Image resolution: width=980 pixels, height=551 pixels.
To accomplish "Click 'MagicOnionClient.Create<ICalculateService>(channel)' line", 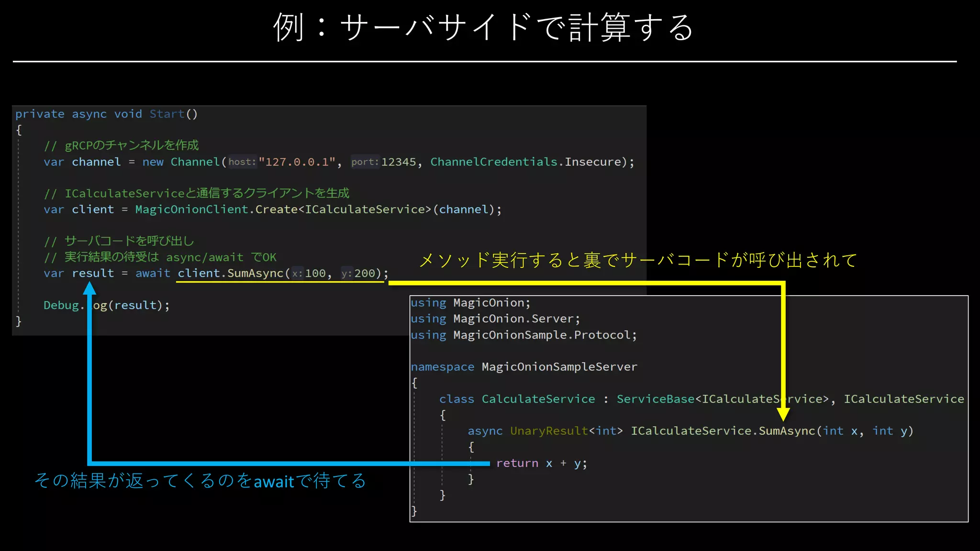I will tap(273, 209).
